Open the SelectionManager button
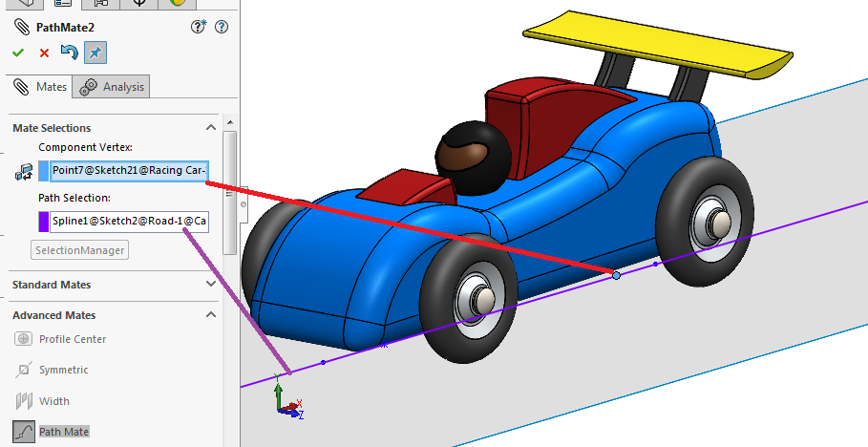The image size is (868, 447). click(x=79, y=250)
